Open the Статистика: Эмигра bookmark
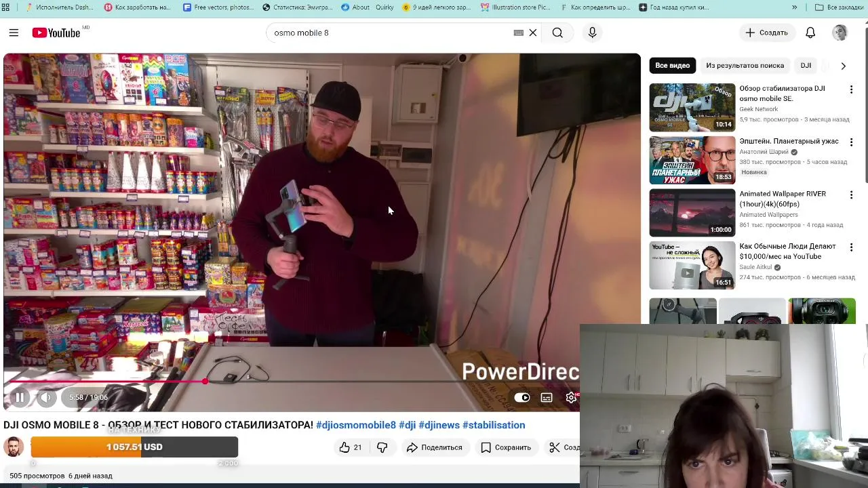The image size is (868, 488). point(297,7)
